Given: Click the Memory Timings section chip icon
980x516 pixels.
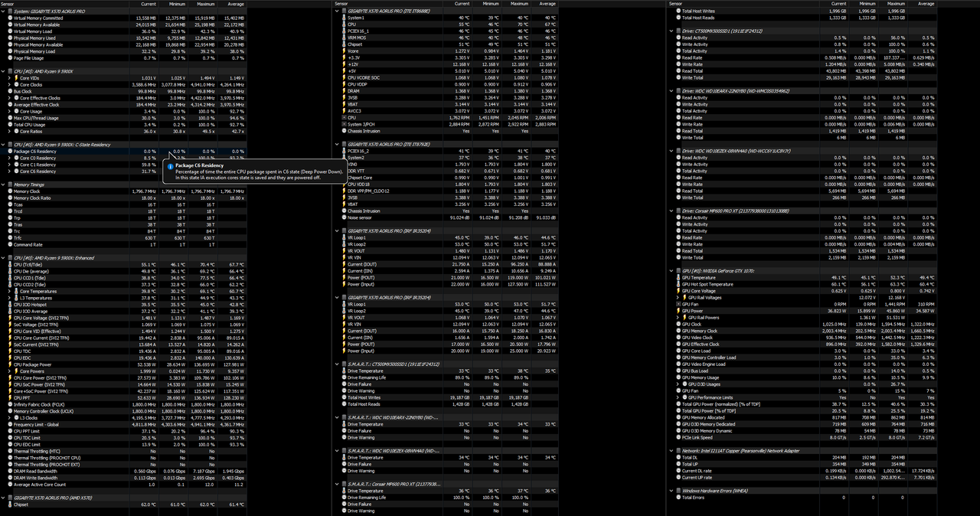Looking at the screenshot, I should tap(10, 185).
